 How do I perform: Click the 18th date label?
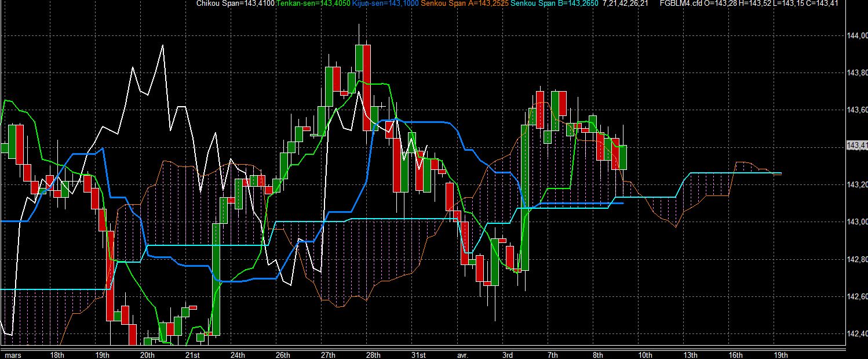pos(57,355)
